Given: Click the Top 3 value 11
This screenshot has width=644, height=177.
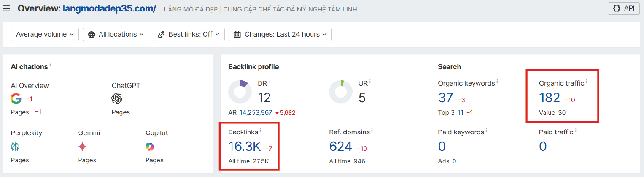Looking at the screenshot, I should (x=461, y=113).
